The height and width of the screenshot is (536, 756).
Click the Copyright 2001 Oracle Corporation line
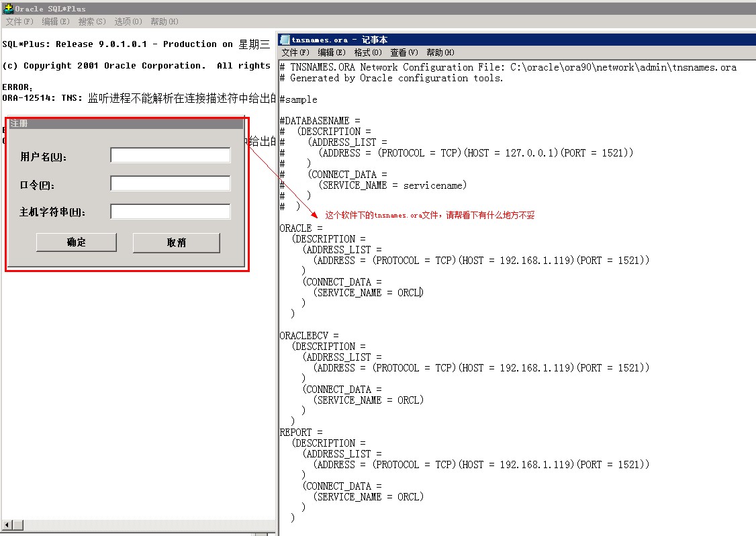[136, 66]
